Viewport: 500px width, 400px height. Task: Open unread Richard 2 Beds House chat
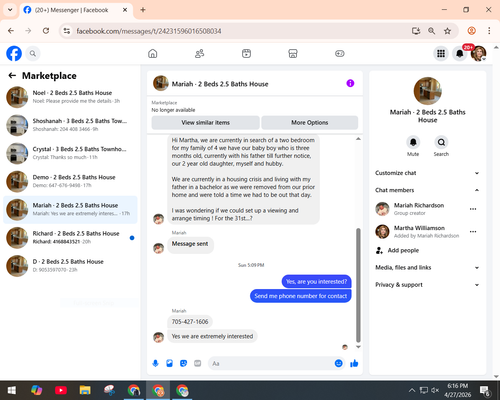click(x=70, y=238)
